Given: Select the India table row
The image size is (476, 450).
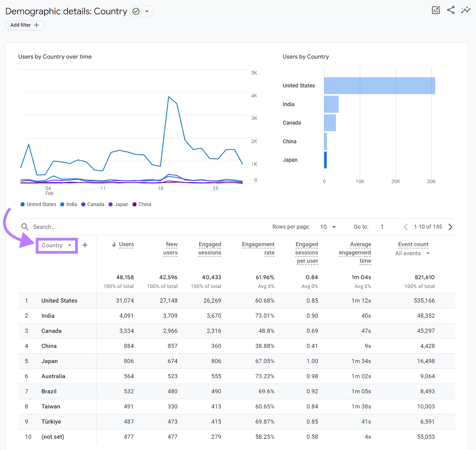Looking at the screenshot, I should 237,316.
